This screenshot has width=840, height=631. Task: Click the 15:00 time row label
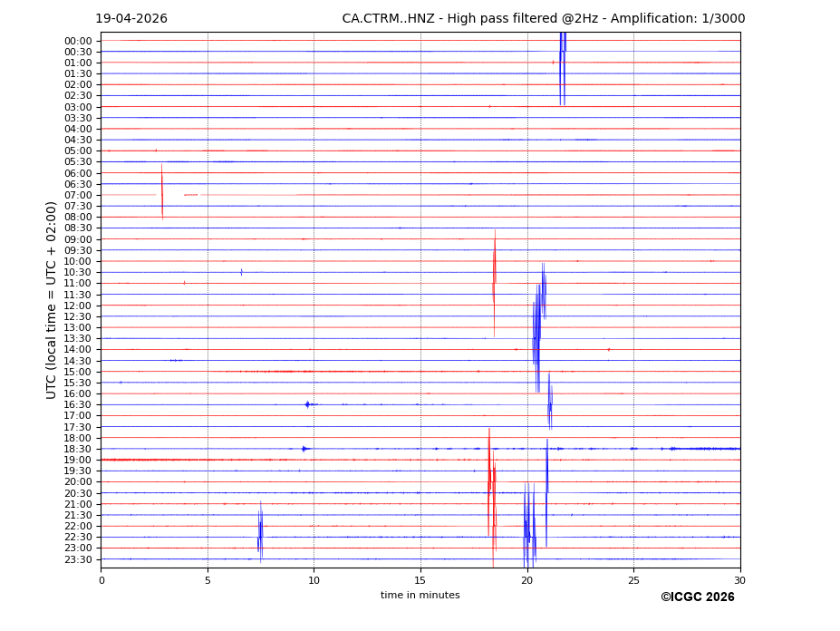78,372
